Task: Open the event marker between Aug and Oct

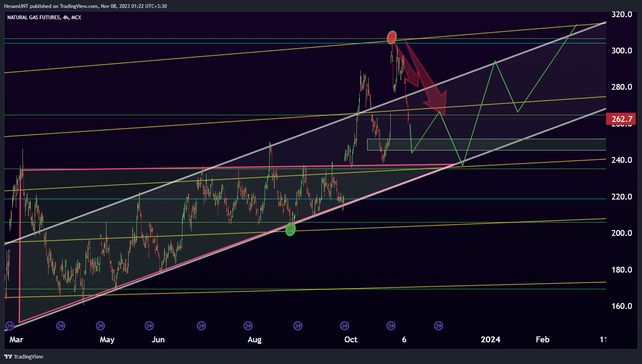Action: click(298, 326)
